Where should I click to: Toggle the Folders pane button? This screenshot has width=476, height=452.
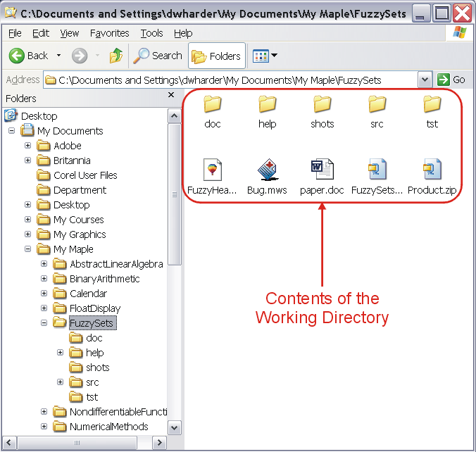217,56
